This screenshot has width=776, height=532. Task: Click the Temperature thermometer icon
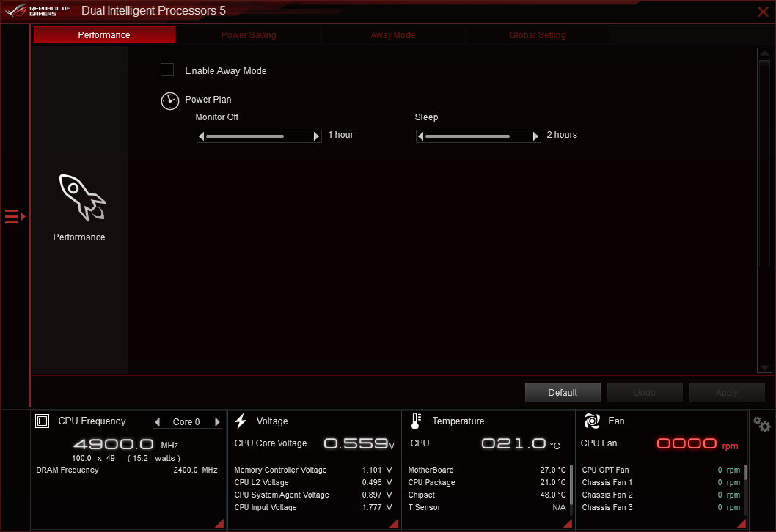414,421
